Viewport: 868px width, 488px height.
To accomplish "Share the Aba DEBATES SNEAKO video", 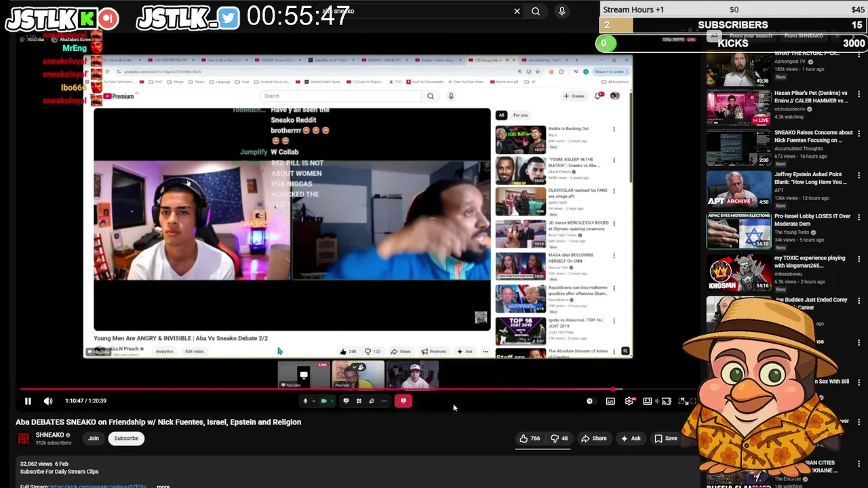I will click(594, 439).
